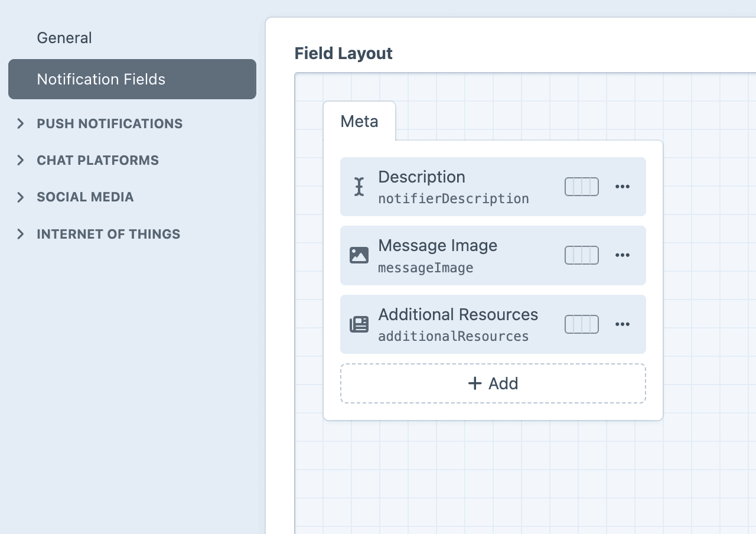This screenshot has height=534, width=756.
Task: Open the Additional Resources actions menu
Action: click(623, 324)
